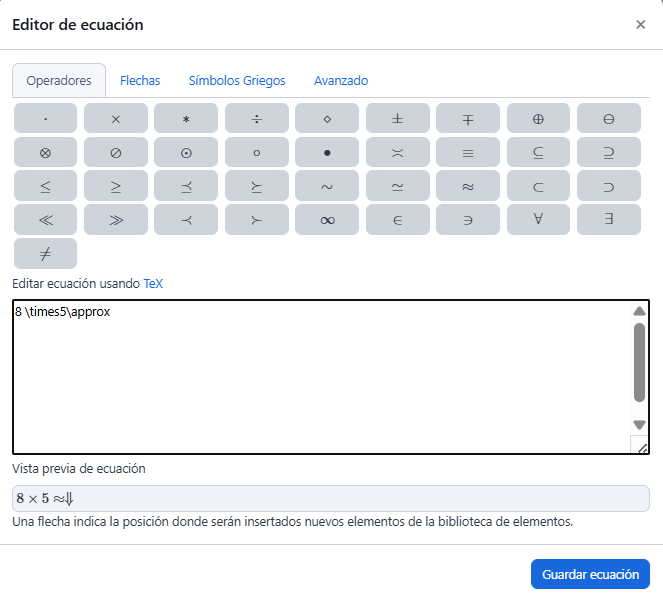Insert the less-than-or-equal symbol
The width and height of the screenshot is (663, 596).
(x=46, y=186)
